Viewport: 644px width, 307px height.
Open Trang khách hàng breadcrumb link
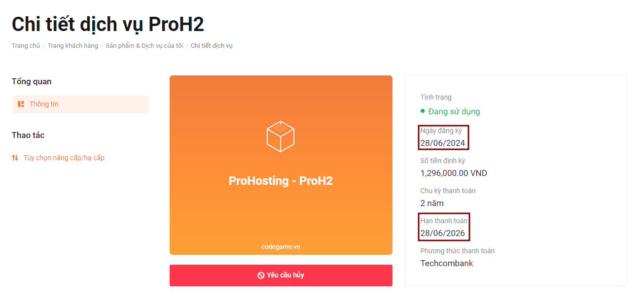72,46
